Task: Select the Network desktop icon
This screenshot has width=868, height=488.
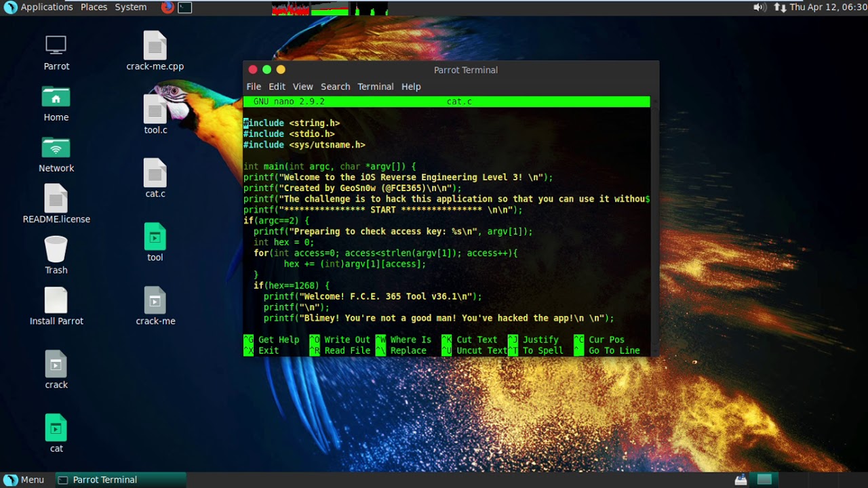Action: pos(56,155)
